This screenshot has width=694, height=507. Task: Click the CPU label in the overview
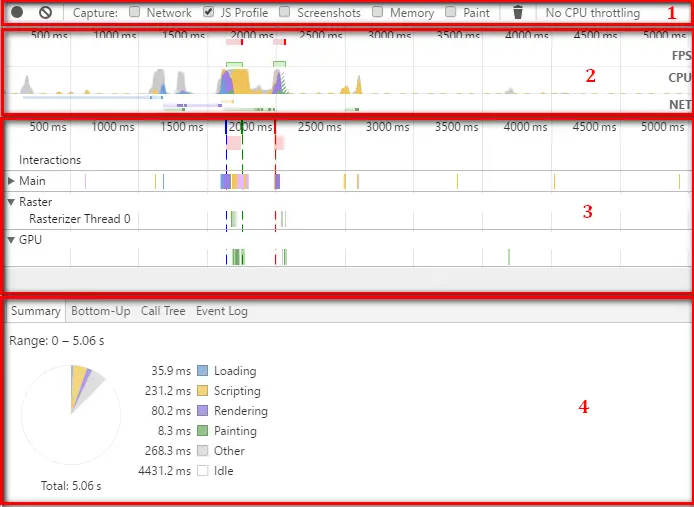(680, 77)
